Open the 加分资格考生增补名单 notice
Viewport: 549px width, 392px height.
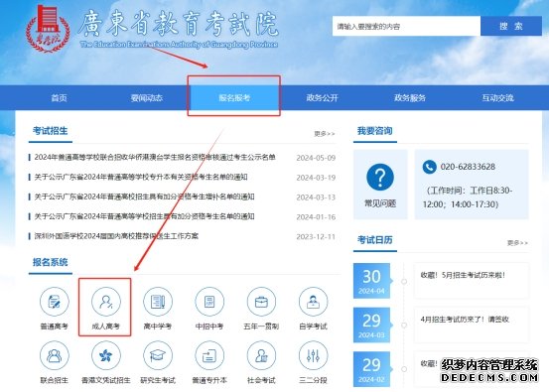pos(144,196)
